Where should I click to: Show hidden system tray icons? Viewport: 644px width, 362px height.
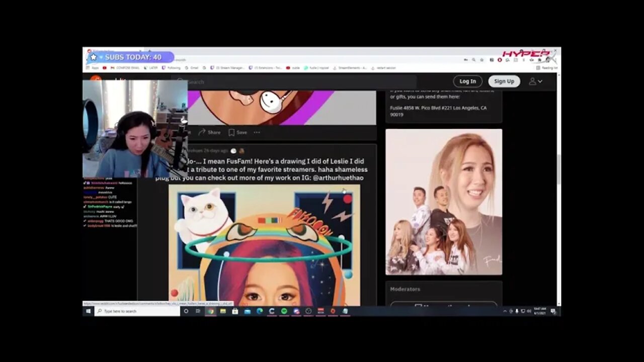pyautogui.click(x=505, y=311)
